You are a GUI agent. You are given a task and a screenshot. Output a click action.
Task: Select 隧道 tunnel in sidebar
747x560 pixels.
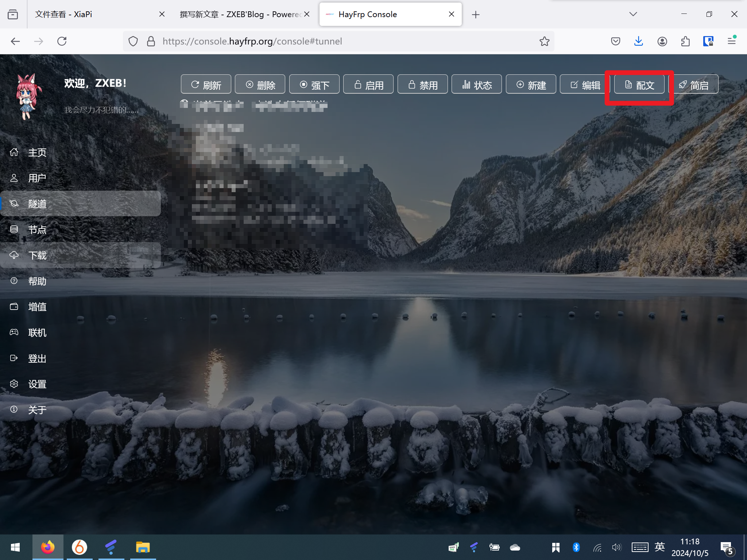tap(80, 203)
